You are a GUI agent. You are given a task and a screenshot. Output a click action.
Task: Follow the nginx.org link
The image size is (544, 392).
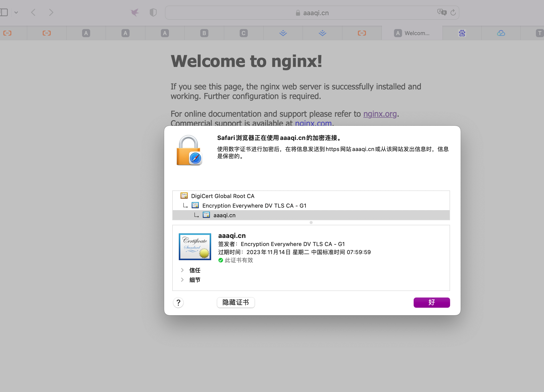tap(380, 114)
